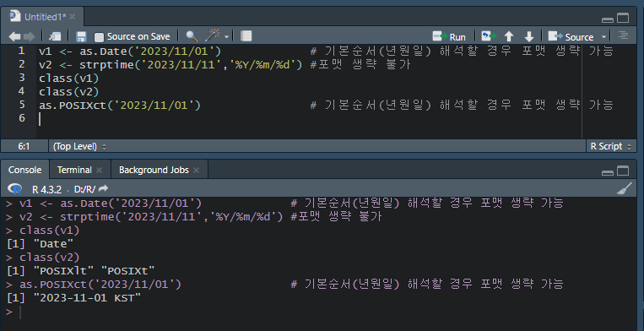Change file type via R Script dropdown

[611, 146]
